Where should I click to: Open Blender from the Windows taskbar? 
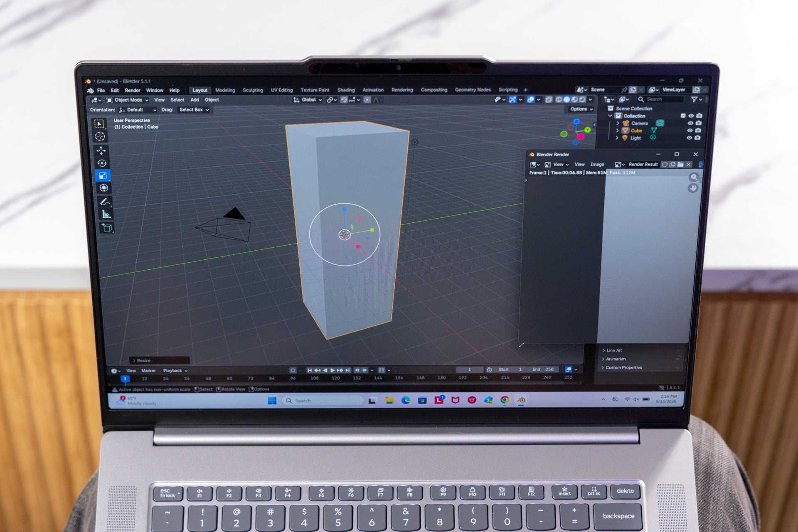[x=521, y=400]
